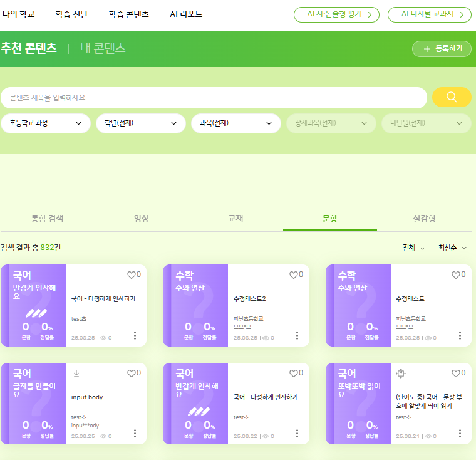
Task: Switch to the 영상 tab
Action: pyautogui.click(x=142, y=219)
